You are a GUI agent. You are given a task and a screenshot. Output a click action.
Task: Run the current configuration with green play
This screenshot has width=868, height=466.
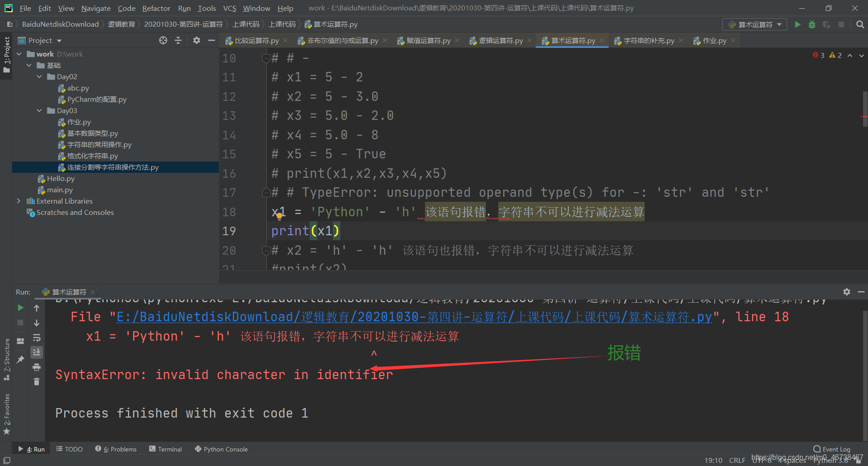798,24
